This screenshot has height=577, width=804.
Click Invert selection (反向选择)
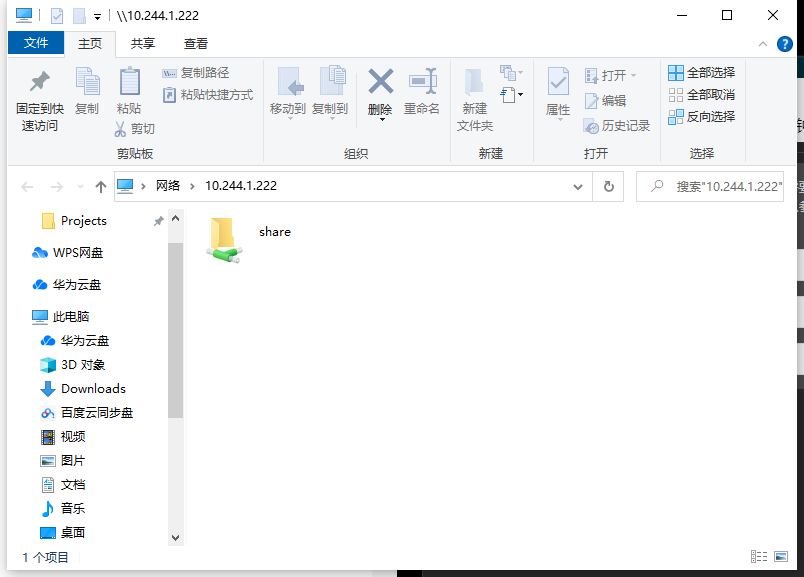tap(701, 117)
